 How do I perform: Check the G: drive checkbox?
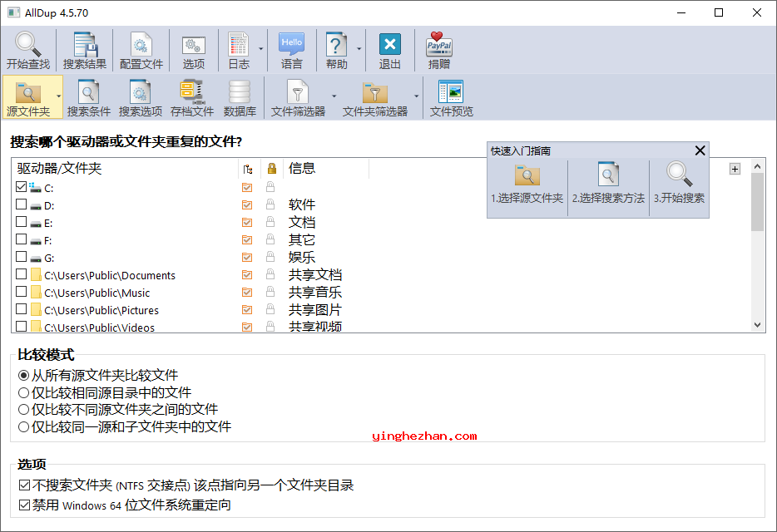pos(22,257)
